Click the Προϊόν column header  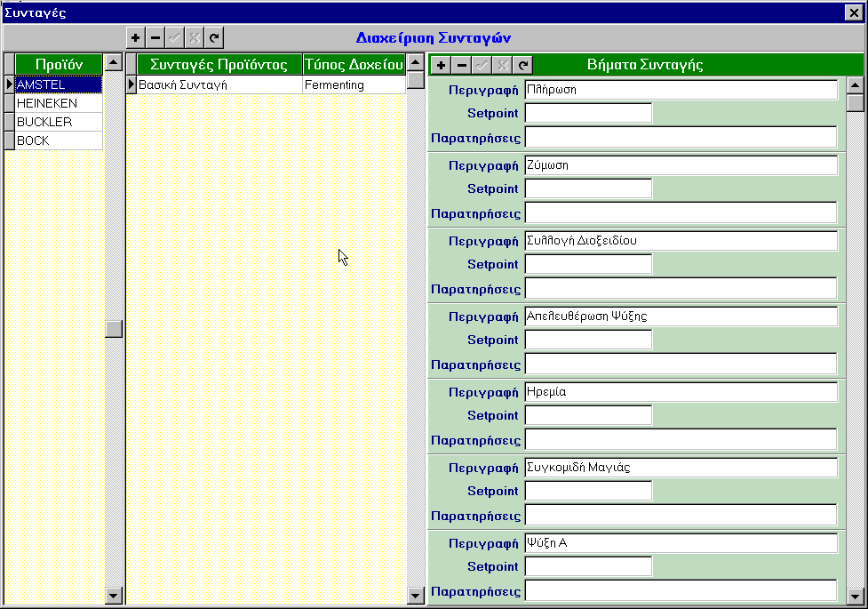(x=59, y=64)
